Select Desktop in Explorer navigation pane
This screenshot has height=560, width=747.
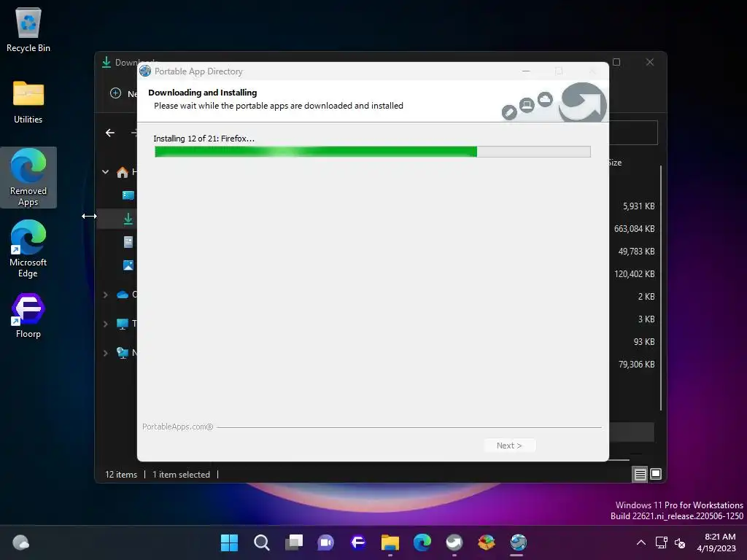[128, 195]
